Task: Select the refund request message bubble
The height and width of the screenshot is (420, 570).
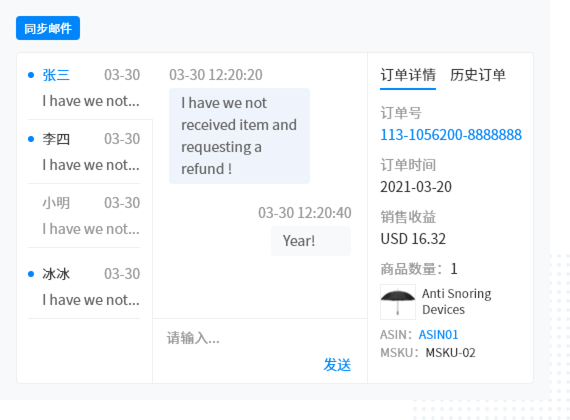Action: 239,136
